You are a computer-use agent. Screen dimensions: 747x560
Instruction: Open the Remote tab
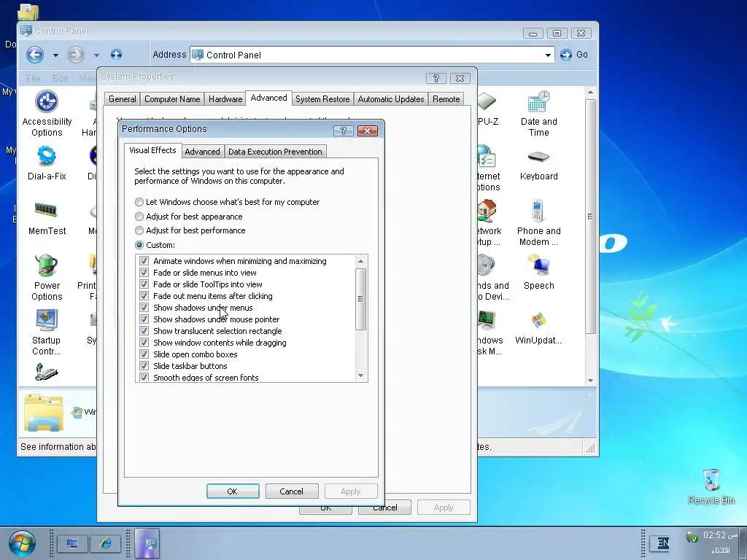(x=446, y=99)
